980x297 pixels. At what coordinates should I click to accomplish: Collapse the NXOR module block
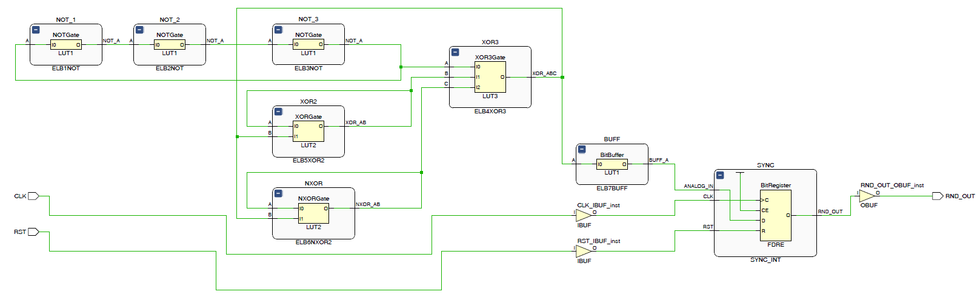pyautogui.click(x=278, y=193)
